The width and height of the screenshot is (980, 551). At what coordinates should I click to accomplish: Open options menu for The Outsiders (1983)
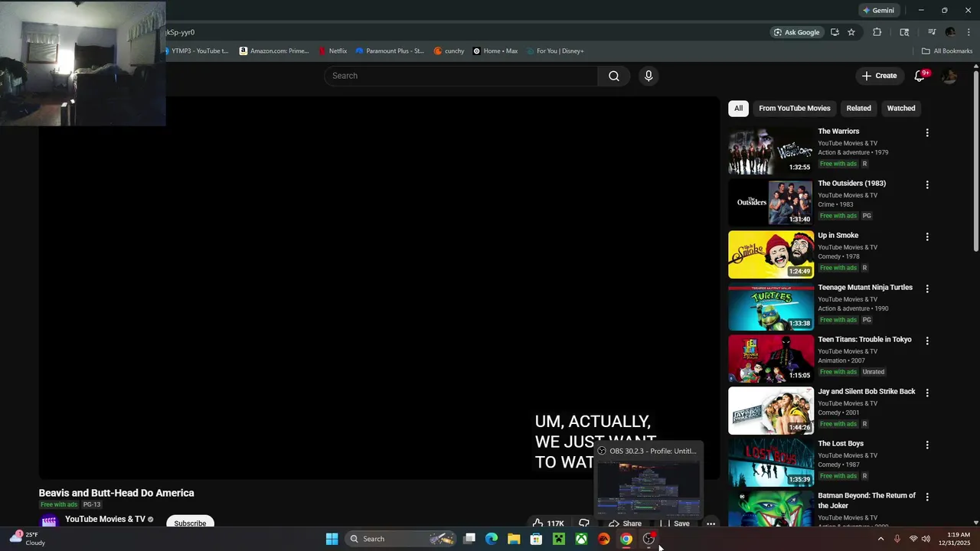[927, 184]
